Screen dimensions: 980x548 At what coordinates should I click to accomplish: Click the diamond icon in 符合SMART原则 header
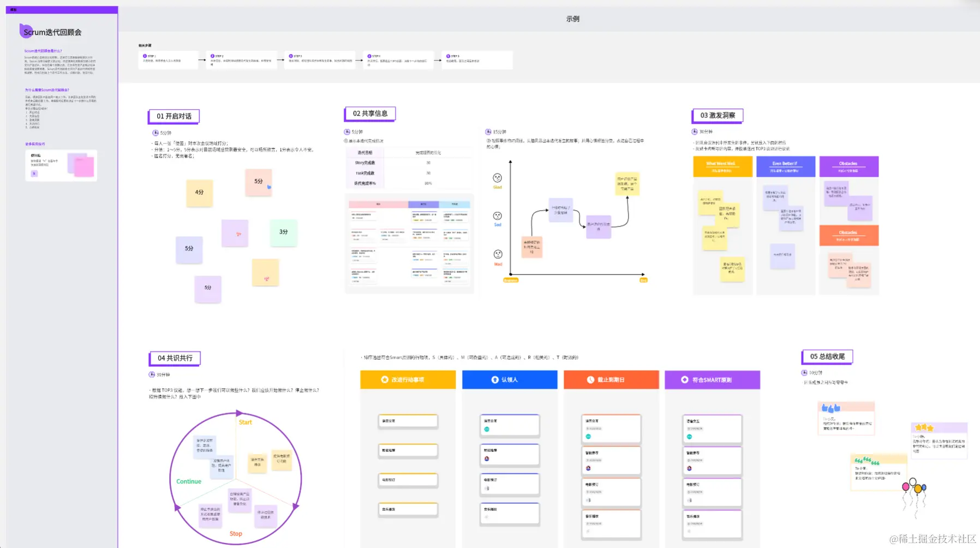pyautogui.click(x=685, y=379)
